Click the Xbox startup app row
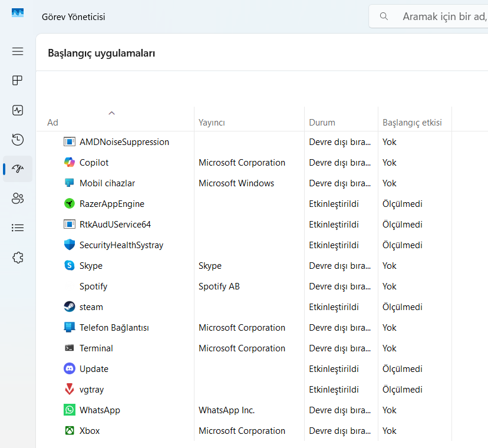Viewport: 488px width, 448px height. tap(90, 431)
